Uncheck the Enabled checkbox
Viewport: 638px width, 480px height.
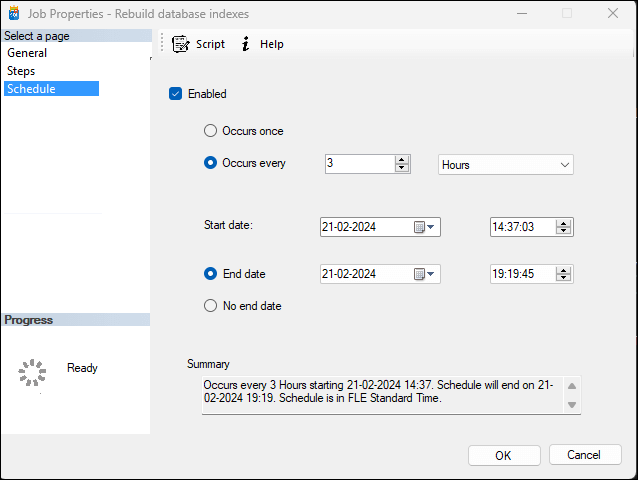pos(176,94)
